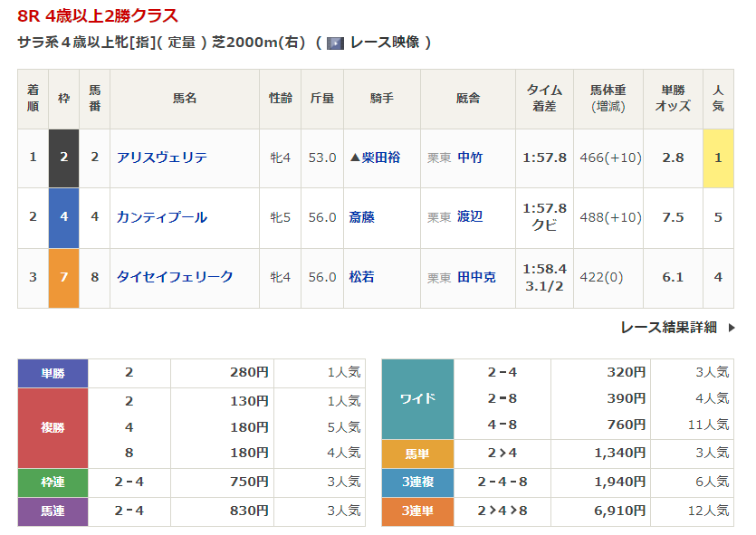Click the race video film icon
The image size is (756, 535).
point(335,43)
